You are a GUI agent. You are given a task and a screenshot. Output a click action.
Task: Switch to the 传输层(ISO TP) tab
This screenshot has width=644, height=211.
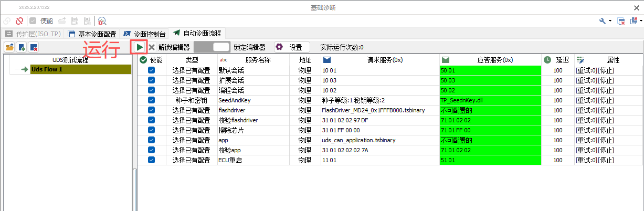coord(34,34)
